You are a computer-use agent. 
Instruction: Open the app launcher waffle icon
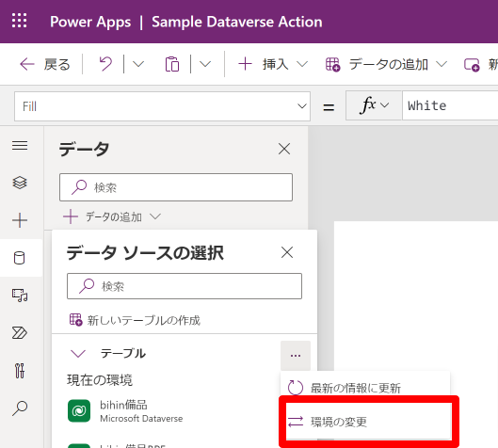point(20,21)
